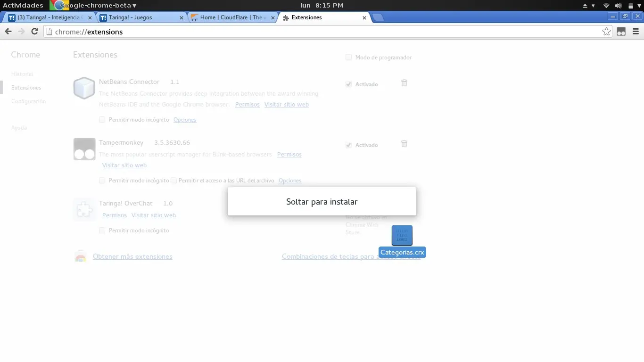This screenshot has width=644, height=362.
Task: Click the Extensiones page heading
Action: pyautogui.click(x=95, y=55)
